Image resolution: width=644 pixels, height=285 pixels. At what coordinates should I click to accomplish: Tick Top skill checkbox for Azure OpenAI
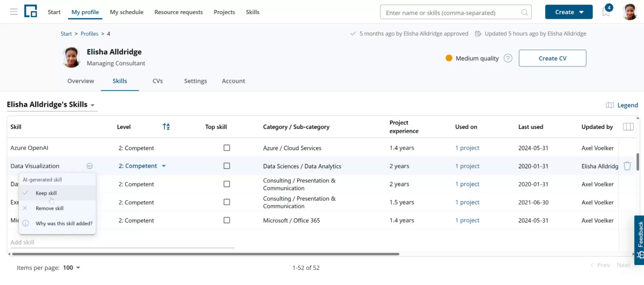pyautogui.click(x=226, y=148)
